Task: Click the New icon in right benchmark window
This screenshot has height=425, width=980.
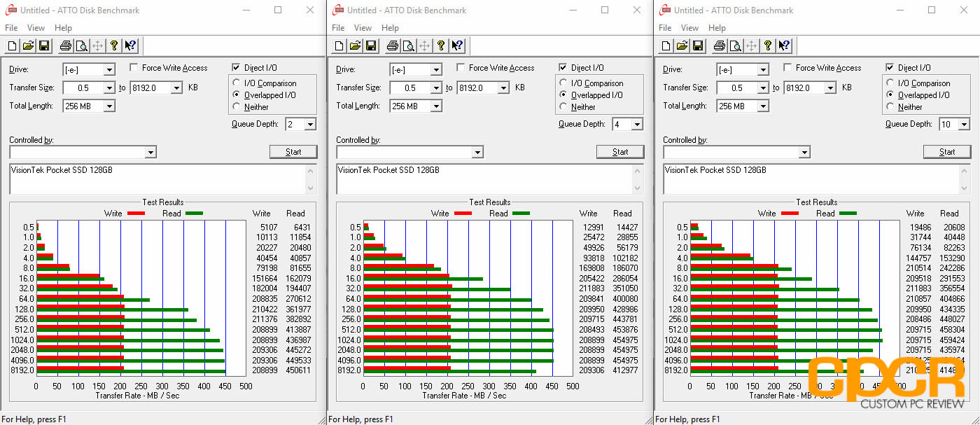Action: 666,46
